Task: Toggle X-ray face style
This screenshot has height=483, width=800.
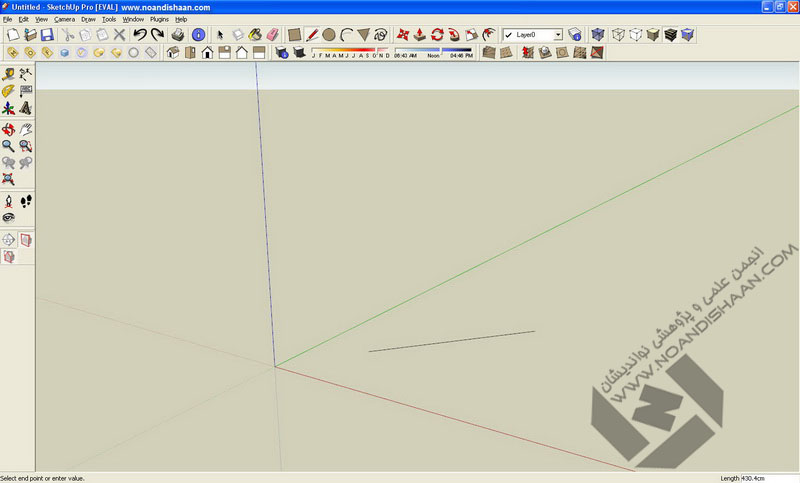Action: pos(598,35)
